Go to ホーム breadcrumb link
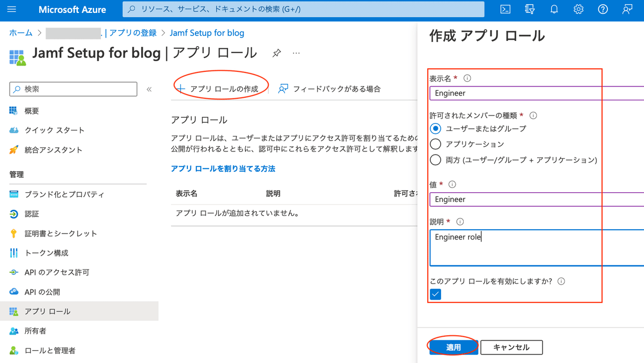 [21, 33]
